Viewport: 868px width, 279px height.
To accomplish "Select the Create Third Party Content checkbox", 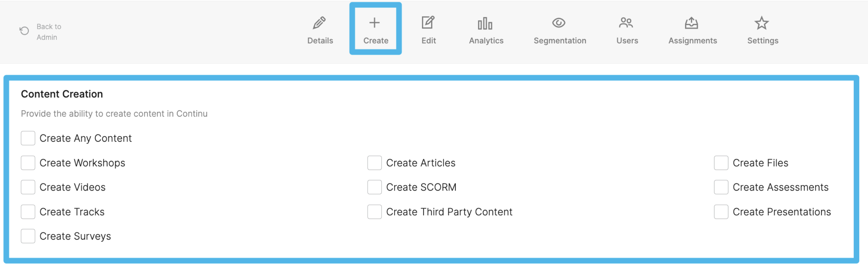I will click(374, 212).
